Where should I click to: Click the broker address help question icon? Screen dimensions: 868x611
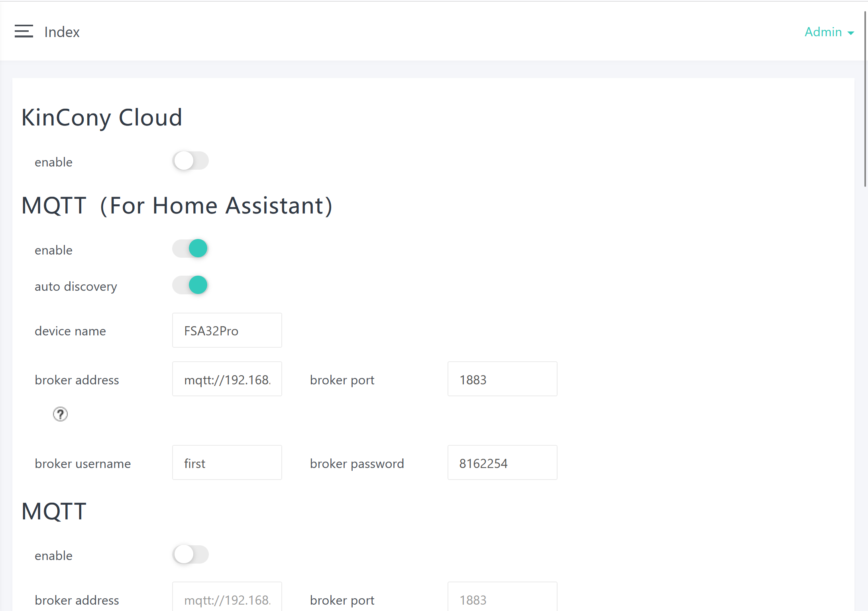coord(60,414)
